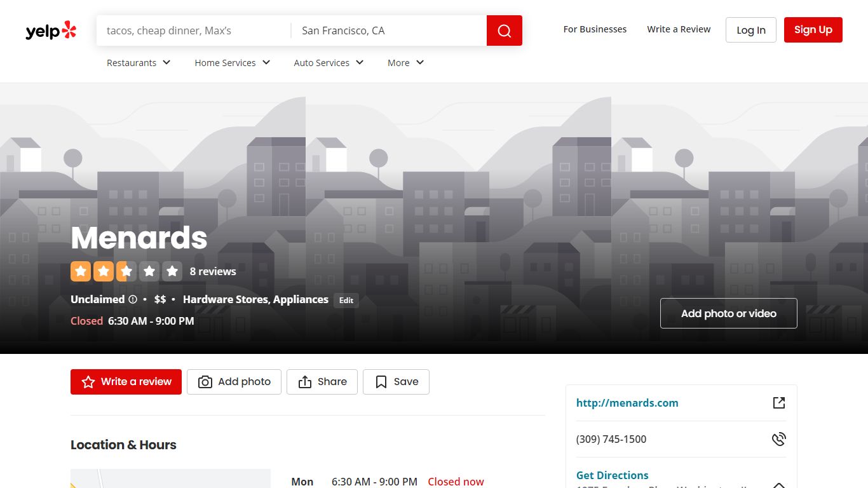868x488 pixels.
Task: Open the Get Directions link
Action: pos(613,475)
